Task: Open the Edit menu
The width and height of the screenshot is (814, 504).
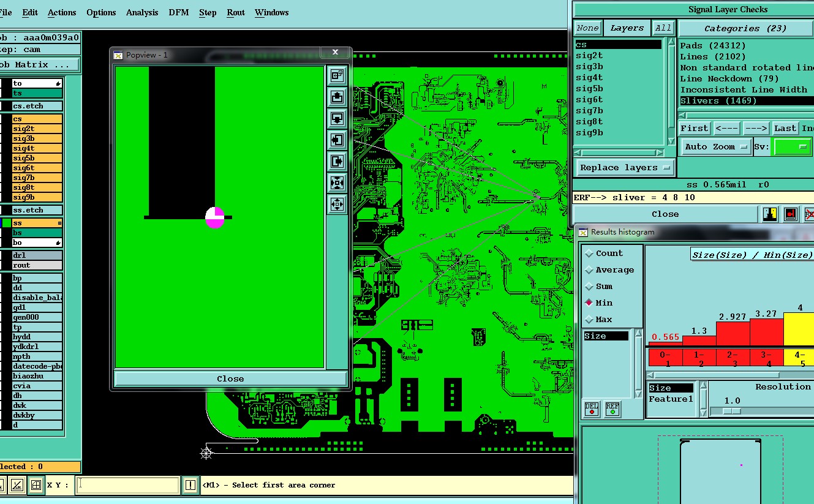Action: 30,12
